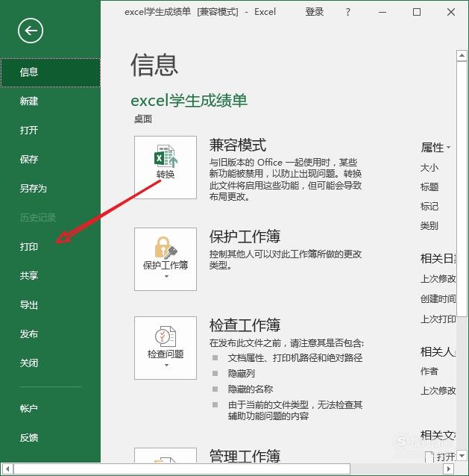
Task: Click the 桌面 location text
Action: pyautogui.click(x=143, y=119)
